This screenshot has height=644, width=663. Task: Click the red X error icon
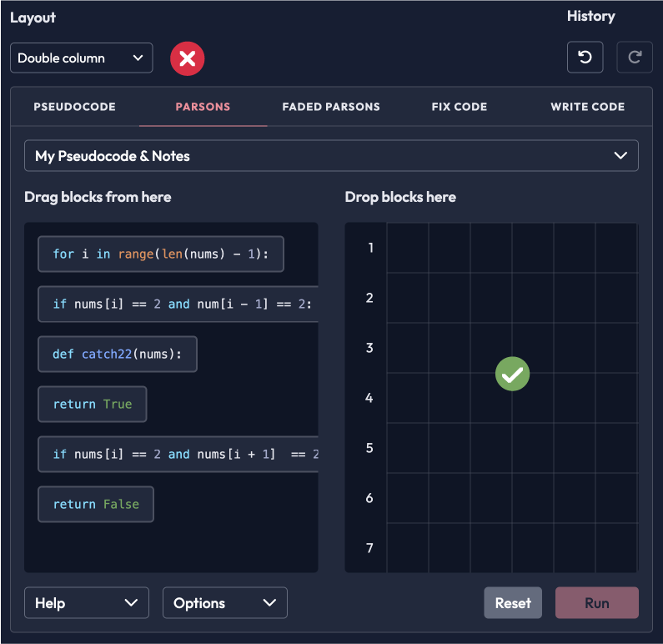tap(188, 58)
